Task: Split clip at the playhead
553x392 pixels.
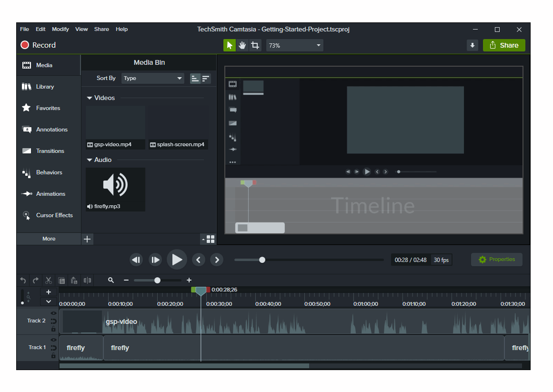Action: click(87, 280)
